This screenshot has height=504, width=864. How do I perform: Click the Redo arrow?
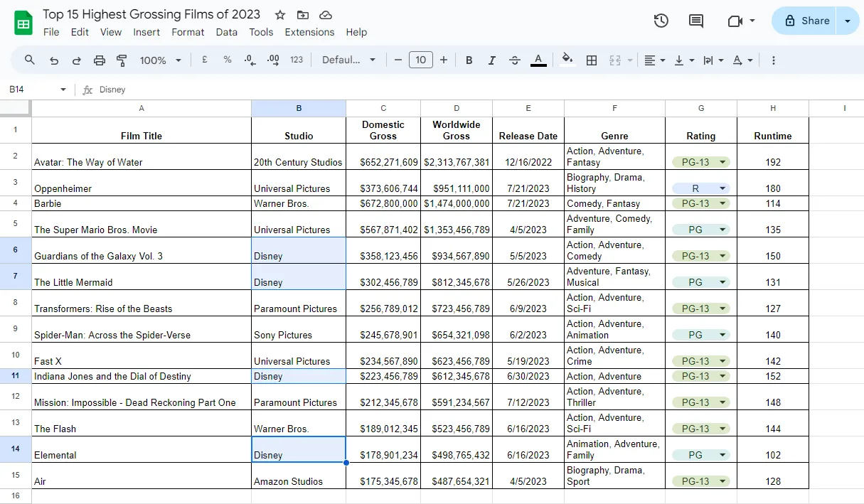tap(76, 60)
